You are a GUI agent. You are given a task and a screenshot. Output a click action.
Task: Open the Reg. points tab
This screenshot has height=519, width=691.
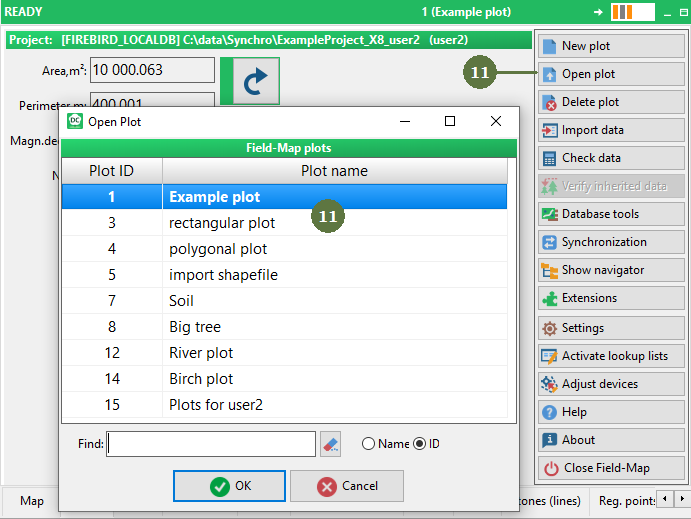(626, 501)
